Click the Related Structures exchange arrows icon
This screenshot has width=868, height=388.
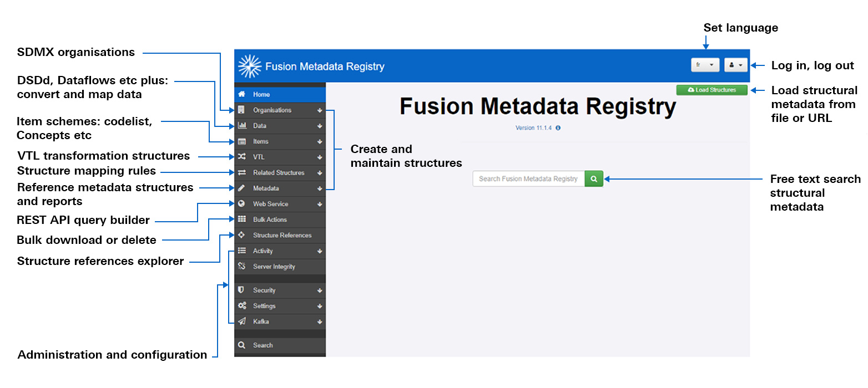[x=241, y=172]
